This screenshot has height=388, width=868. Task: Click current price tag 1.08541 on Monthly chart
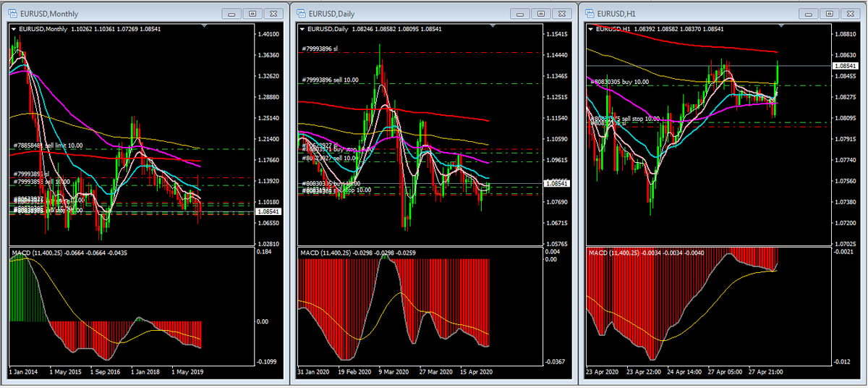point(268,211)
